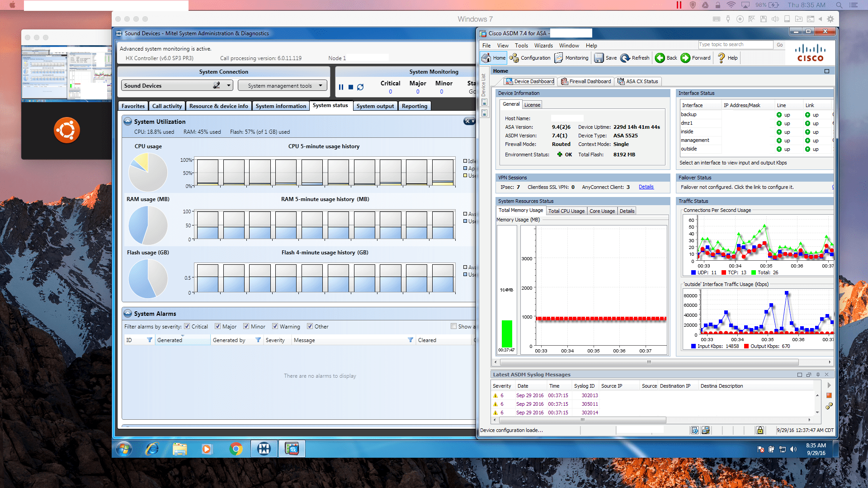Screen dimensions: 868x488
Task: Click the Message column filter funnel icon
Action: [x=410, y=340]
